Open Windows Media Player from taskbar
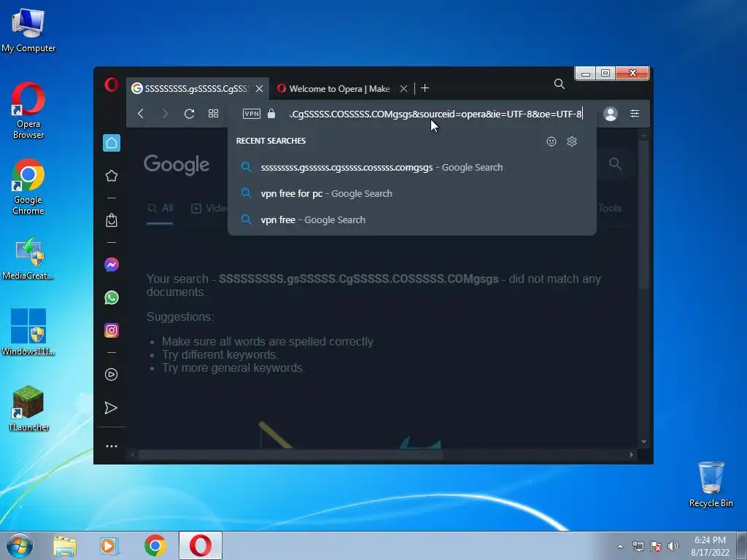This screenshot has width=747, height=560. (x=109, y=546)
